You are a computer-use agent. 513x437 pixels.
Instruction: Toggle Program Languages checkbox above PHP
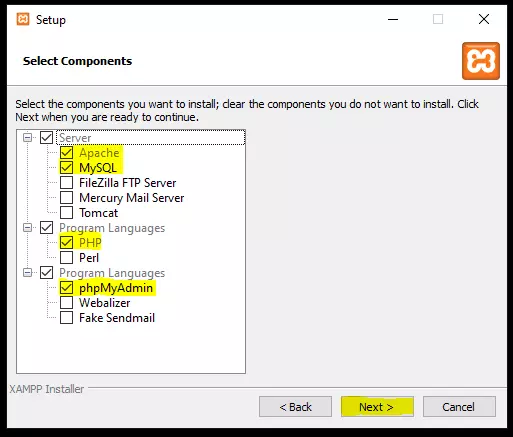tap(46, 228)
